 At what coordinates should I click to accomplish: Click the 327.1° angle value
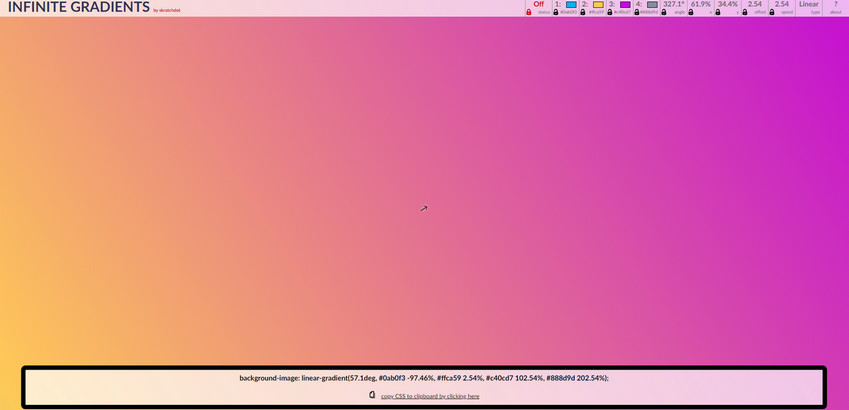(x=674, y=4)
